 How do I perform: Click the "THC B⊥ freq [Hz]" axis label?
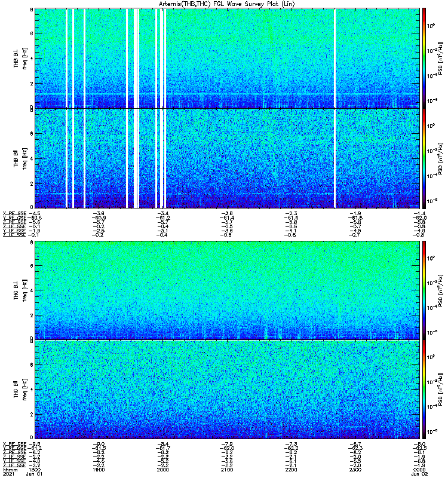pyautogui.click(x=20, y=290)
